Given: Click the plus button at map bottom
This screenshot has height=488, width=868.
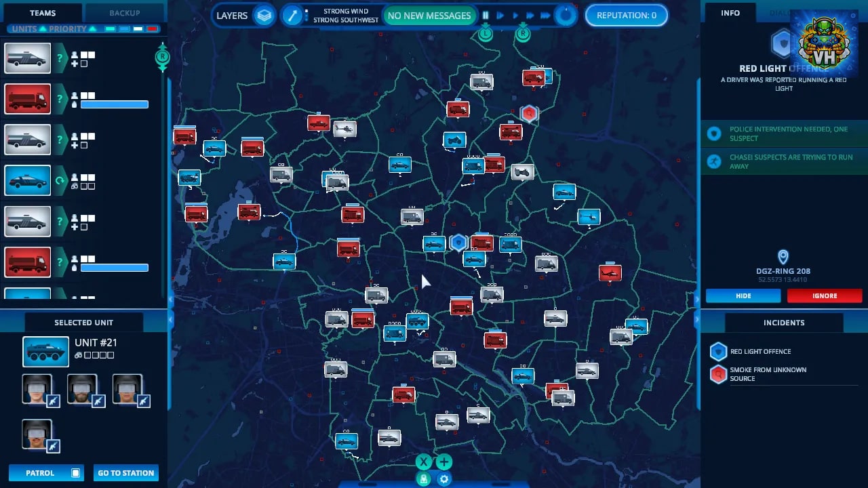Looking at the screenshot, I should click(444, 462).
